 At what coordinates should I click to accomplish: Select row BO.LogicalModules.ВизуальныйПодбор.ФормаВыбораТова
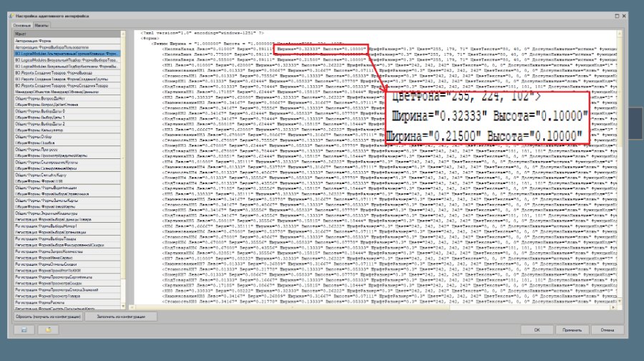coord(67,60)
